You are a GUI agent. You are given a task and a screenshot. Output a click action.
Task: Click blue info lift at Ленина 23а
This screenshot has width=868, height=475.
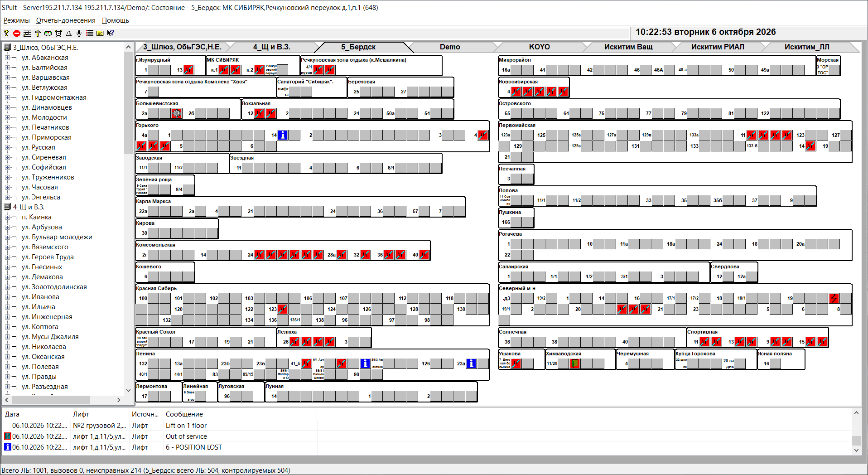[x=471, y=364]
